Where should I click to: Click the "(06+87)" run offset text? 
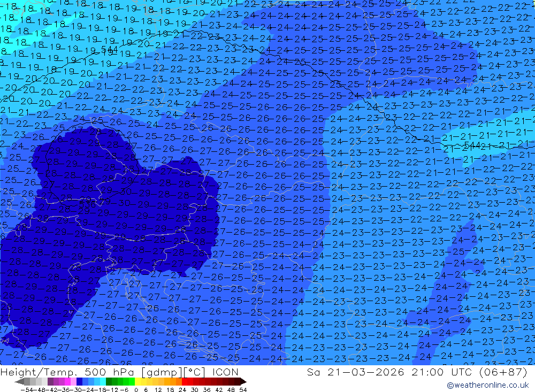[503, 372]
